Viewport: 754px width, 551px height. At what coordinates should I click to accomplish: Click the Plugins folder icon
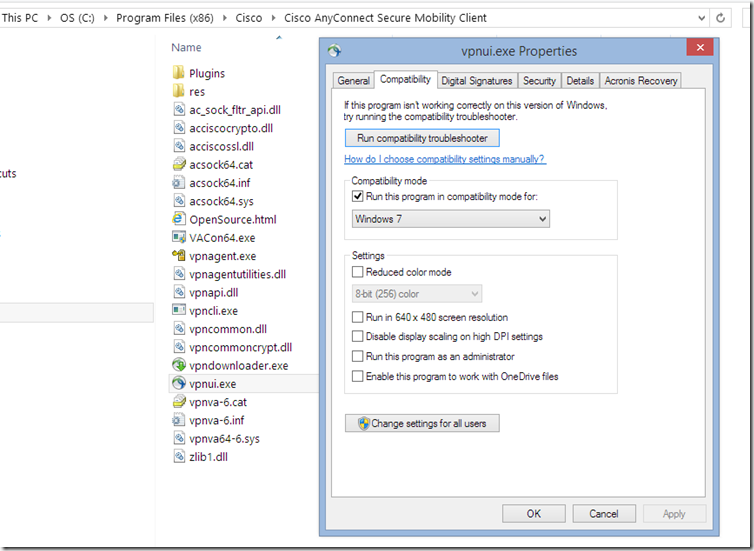[x=178, y=73]
